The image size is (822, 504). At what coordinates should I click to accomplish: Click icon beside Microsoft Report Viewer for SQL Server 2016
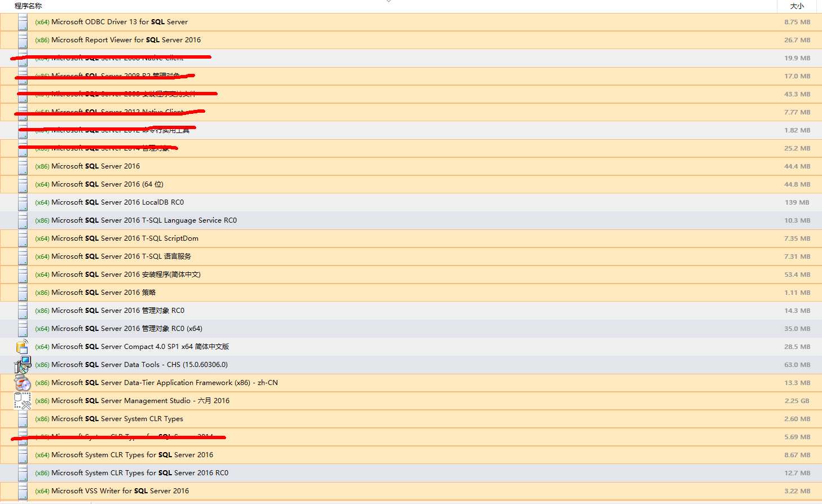23,40
